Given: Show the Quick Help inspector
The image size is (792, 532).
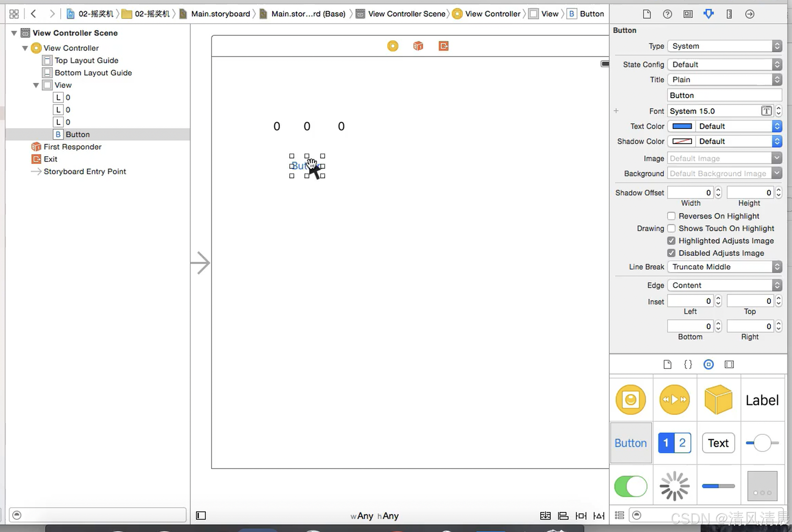Looking at the screenshot, I should [x=667, y=14].
